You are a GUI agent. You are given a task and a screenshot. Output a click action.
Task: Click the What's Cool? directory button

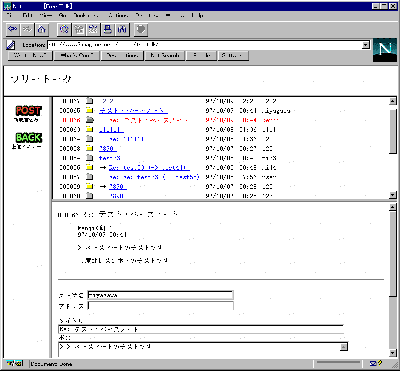point(77,55)
